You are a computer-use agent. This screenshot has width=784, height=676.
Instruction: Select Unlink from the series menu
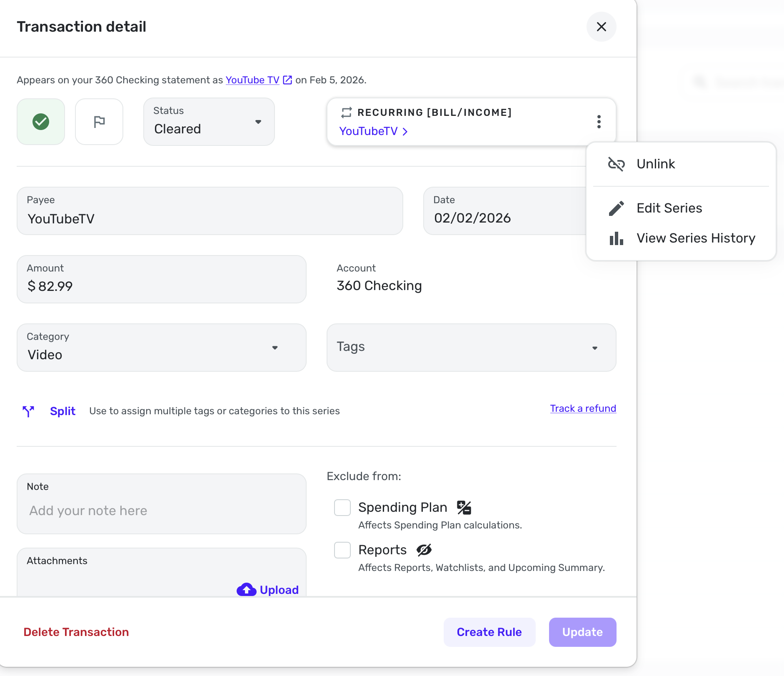[655, 164]
